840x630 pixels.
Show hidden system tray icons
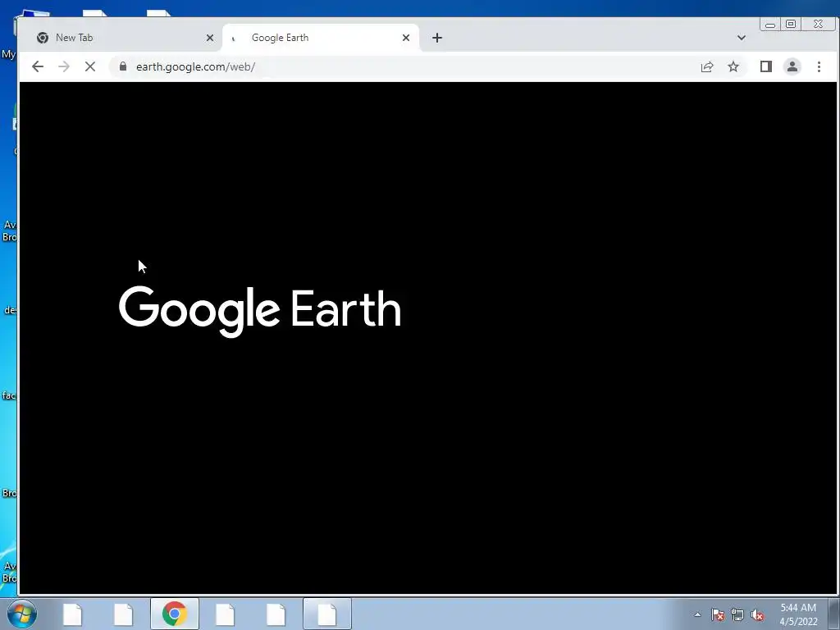pyautogui.click(x=697, y=614)
